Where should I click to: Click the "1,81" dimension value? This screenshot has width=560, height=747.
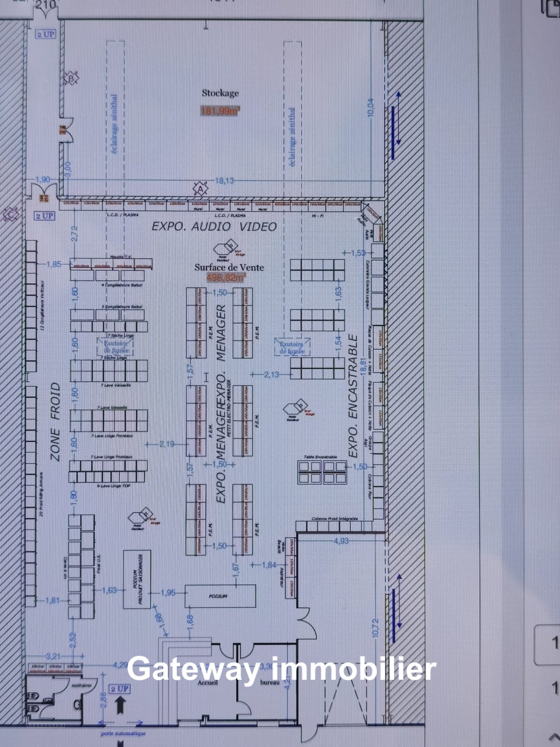point(53,601)
